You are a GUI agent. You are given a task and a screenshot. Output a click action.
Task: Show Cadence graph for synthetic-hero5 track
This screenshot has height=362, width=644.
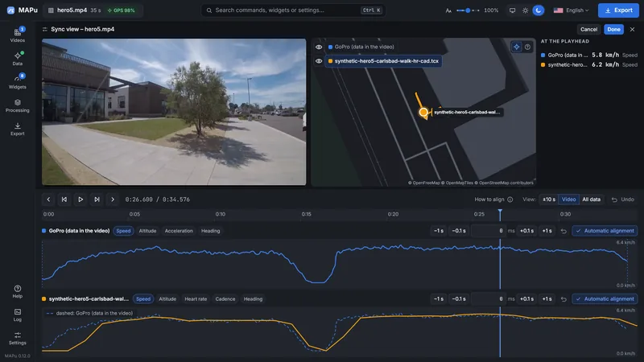click(225, 299)
